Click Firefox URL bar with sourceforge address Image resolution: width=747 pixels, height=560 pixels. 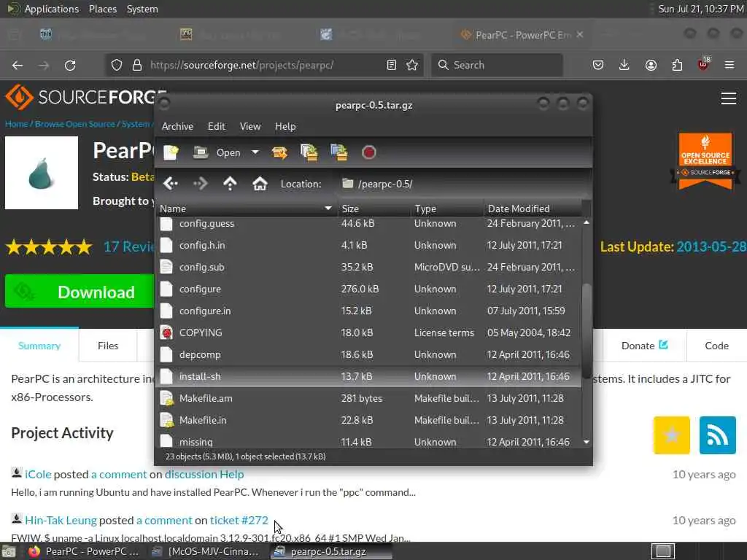(x=265, y=65)
